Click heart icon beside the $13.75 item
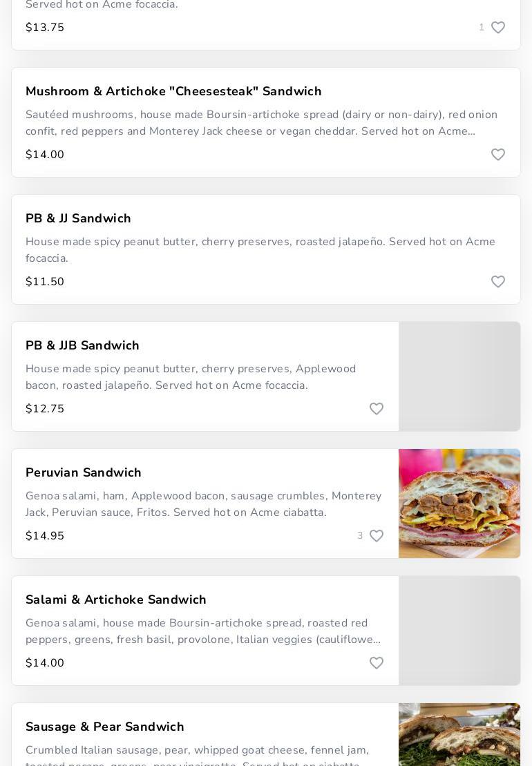The height and width of the screenshot is (766, 532). tap(497, 28)
